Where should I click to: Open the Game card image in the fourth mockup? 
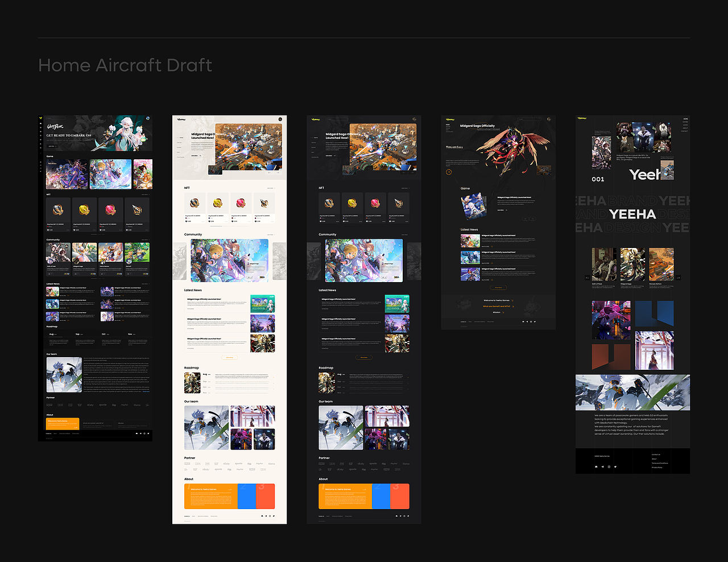click(x=473, y=206)
